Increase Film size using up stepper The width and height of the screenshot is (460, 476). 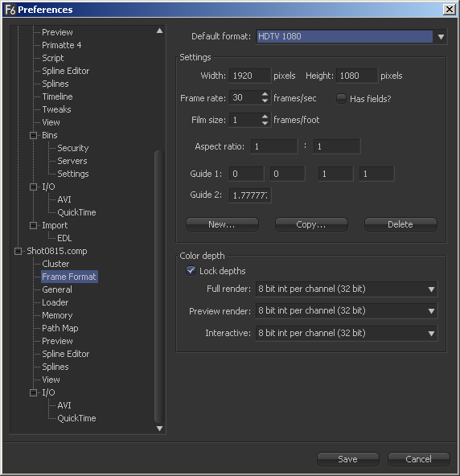tap(265, 117)
